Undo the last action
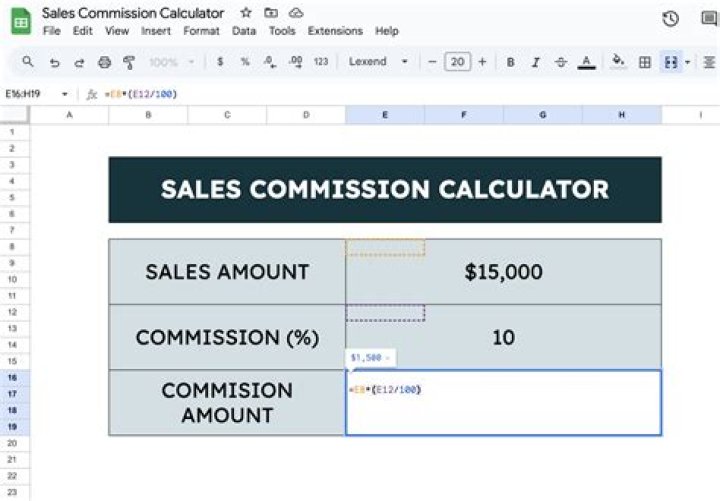Viewport: 720px width, 501px height. 54,62
